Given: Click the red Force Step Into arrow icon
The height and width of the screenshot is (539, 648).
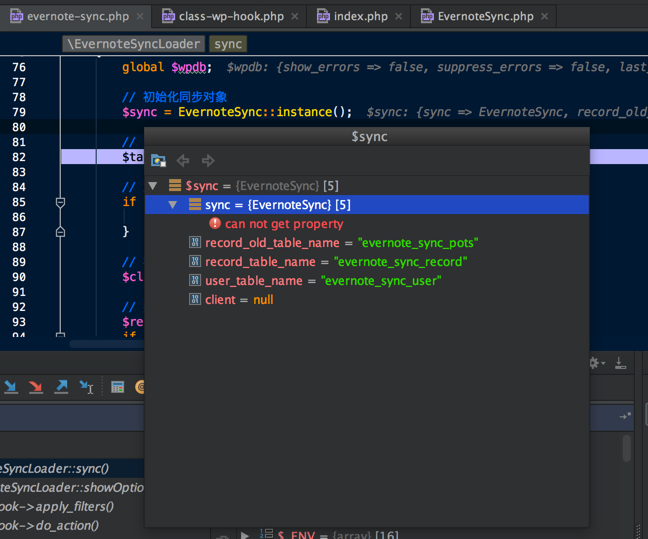Looking at the screenshot, I should (x=36, y=387).
